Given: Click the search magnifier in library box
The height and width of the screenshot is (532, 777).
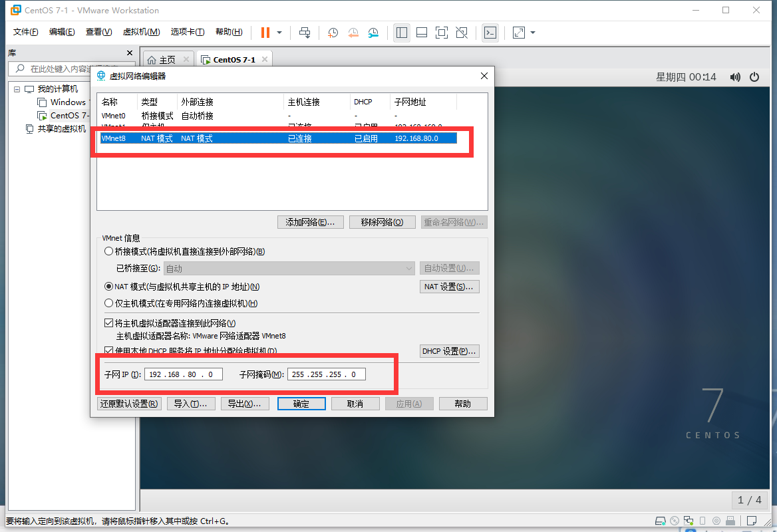Looking at the screenshot, I should 21,68.
